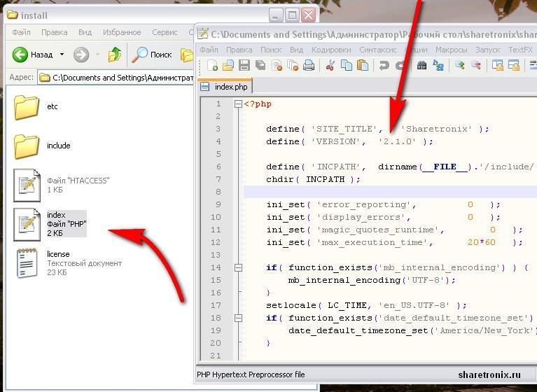Screen dimensions: 537x392
Task: Open the Макросы macros menu
Action: click(x=452, y=50)
